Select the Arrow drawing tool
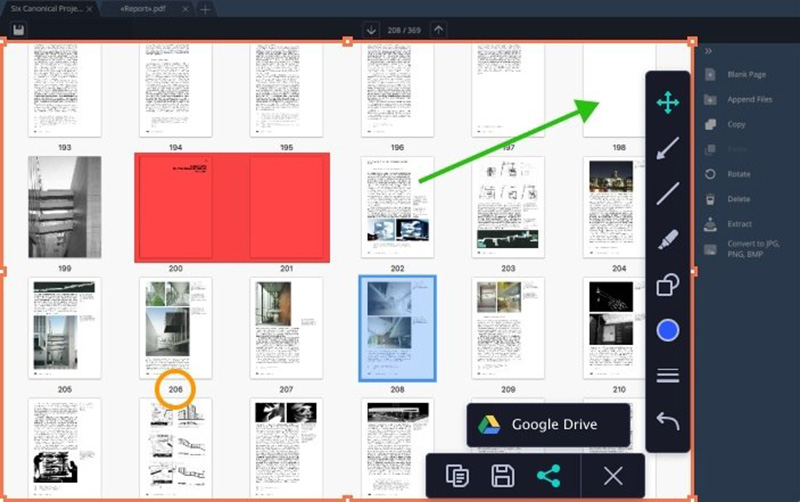 [668, 148]
